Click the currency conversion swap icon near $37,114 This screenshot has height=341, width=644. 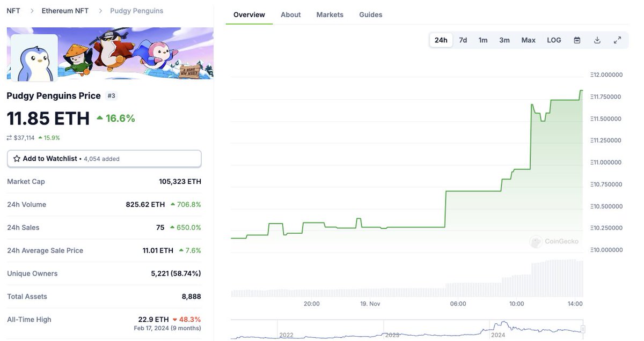click(9, 137)
